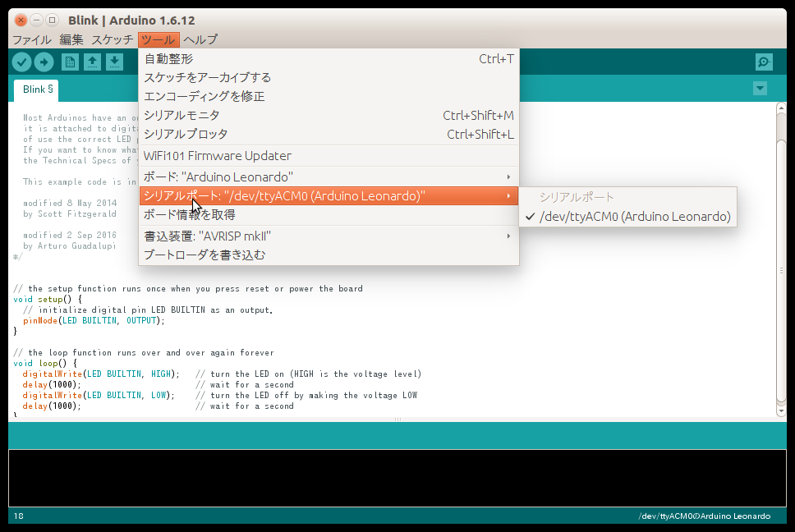Click the black console output area
795x532 pixels.
click(397, 478)
